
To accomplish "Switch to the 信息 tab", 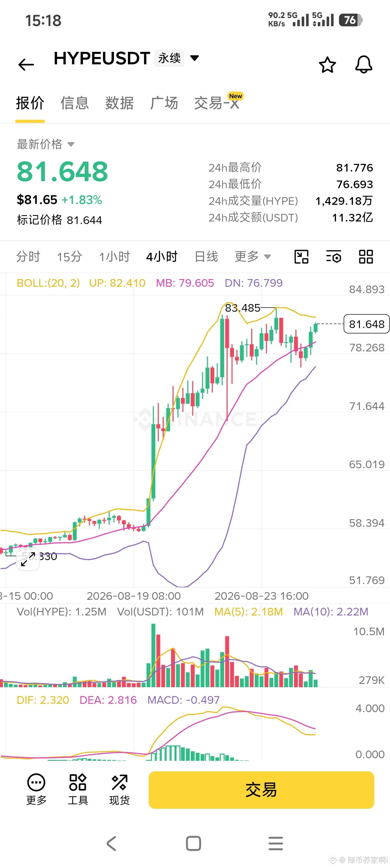I will pos(75,103).
